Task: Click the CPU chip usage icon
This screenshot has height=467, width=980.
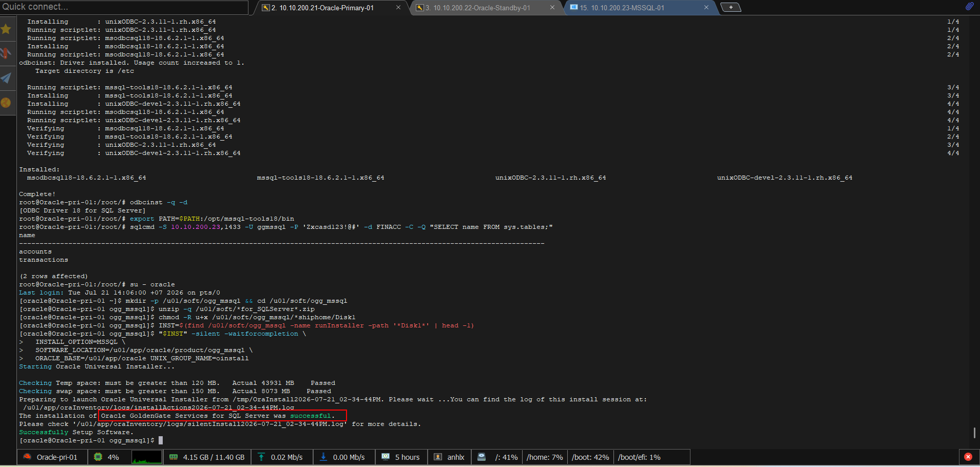Action: tap(98, 457)
